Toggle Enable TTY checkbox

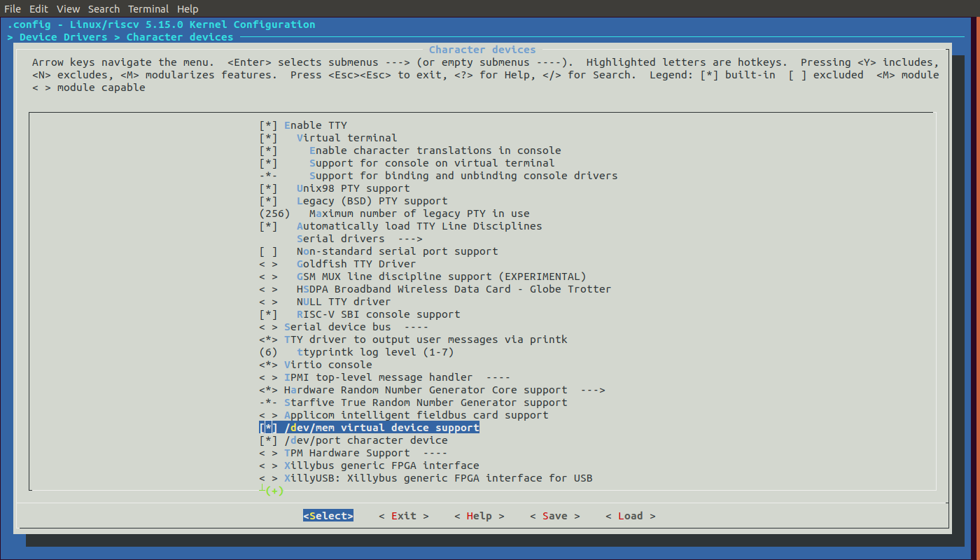(268, 125)
